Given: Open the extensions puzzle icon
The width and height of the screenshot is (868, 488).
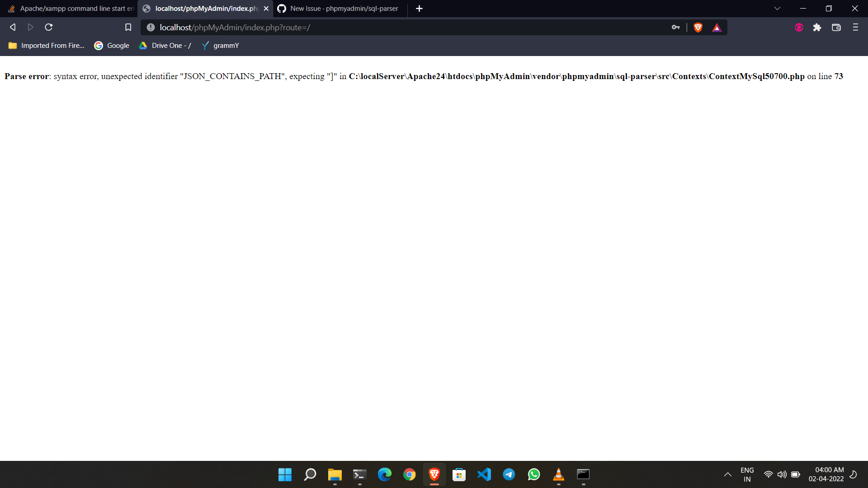Looking at the screenshot, I should coord(817,28).
